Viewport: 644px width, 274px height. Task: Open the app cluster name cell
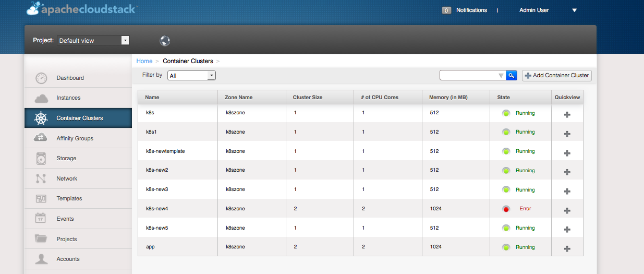pyautogui.click(x=178, y=247)
